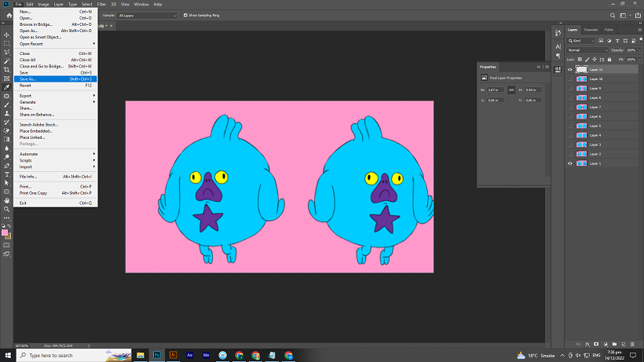Switch to the Paths tab
This screenshot has height=362, width=644.
609,30
